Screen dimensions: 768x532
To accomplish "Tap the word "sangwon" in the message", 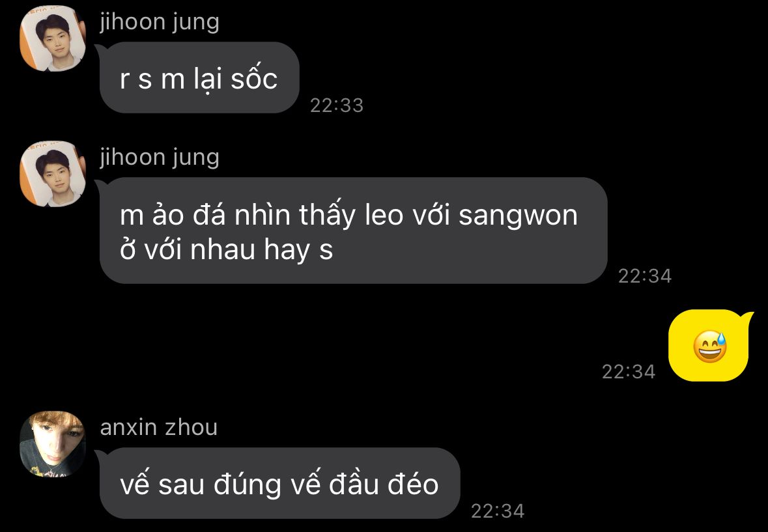I will pyautogui.click(x=519, y=217).
